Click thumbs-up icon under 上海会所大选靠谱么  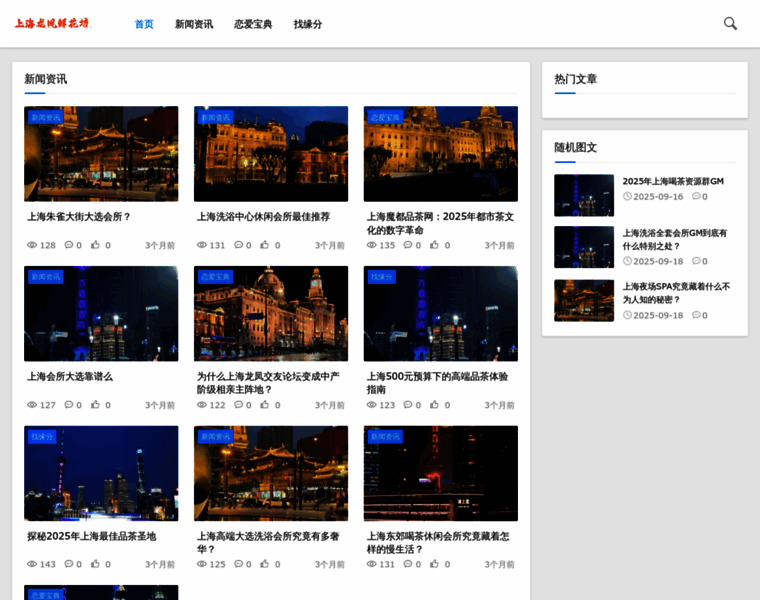pos(95,405)
